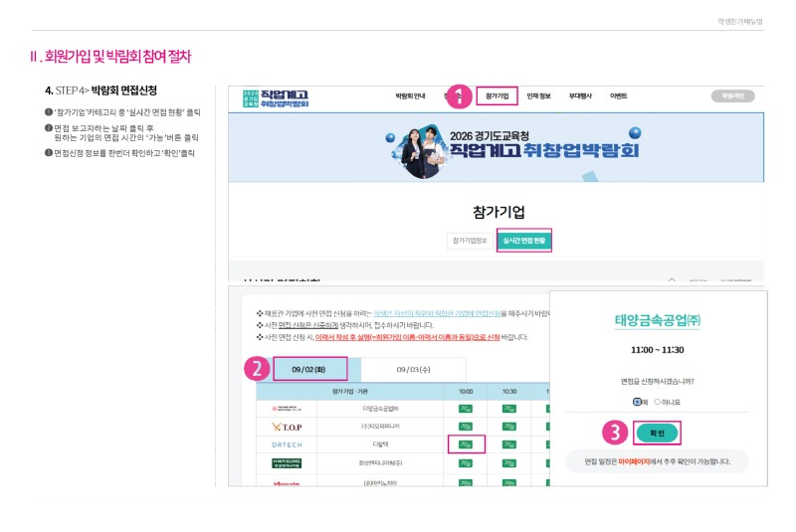Click the orange 마이페이지 text in dialog

pyautogui.click(x=634, y=461)
